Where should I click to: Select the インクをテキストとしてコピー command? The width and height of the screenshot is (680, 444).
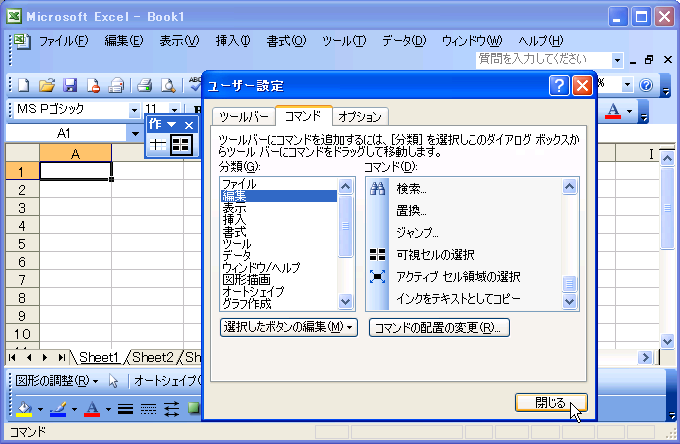pyautogui.click(x=464, y=299)
